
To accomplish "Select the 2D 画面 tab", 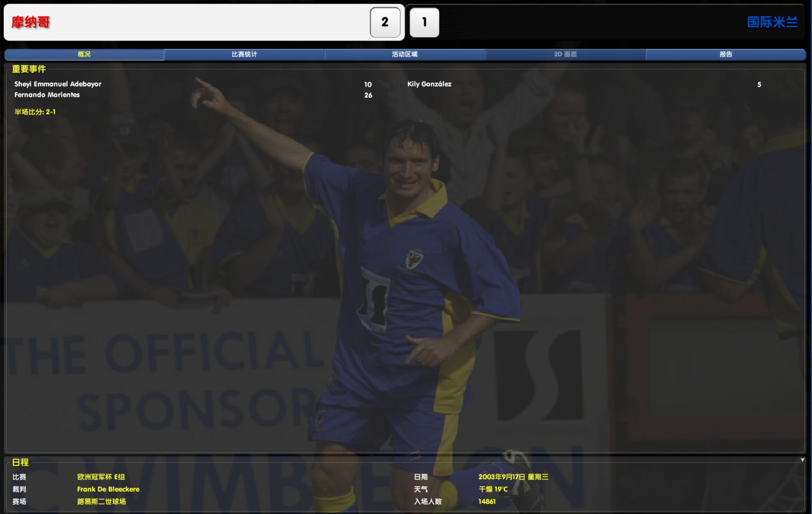I will point(565,54).
